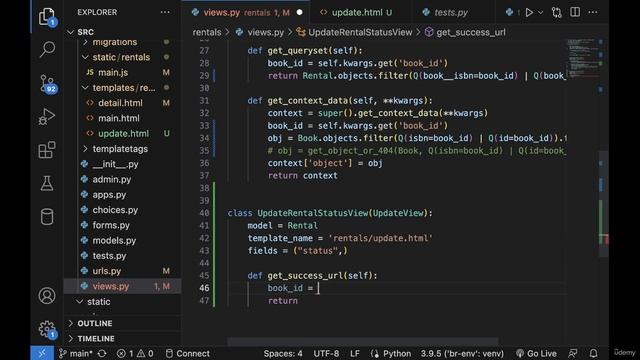Open Source Control view with 92 changes
The image size is (640, 360).
tap(47, 84)
